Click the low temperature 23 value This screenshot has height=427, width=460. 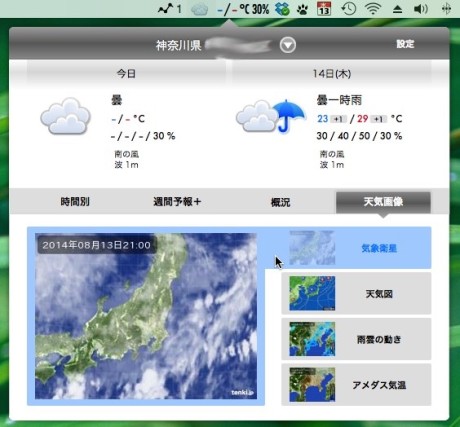click(x=323, y=119)
